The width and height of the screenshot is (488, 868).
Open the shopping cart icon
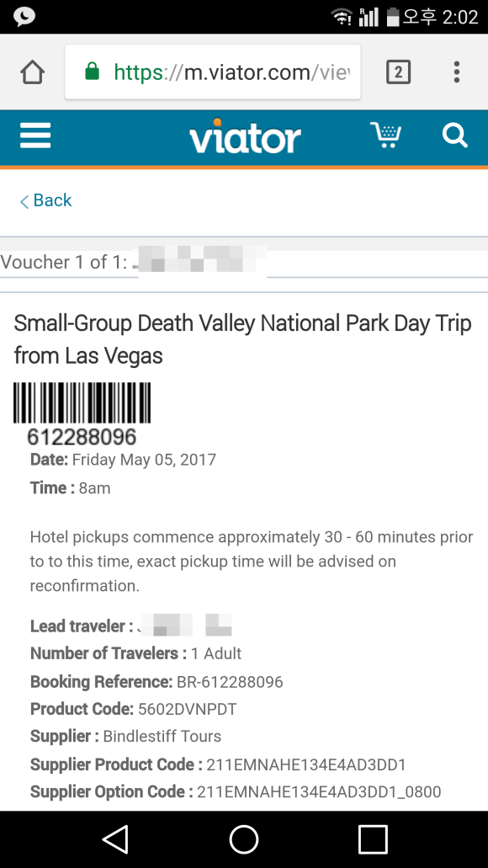(385, 135)
